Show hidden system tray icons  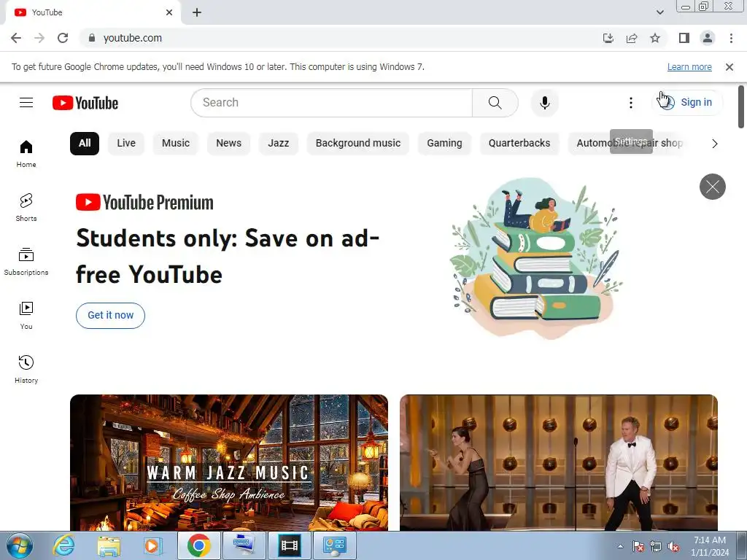[x=620, y=547]
